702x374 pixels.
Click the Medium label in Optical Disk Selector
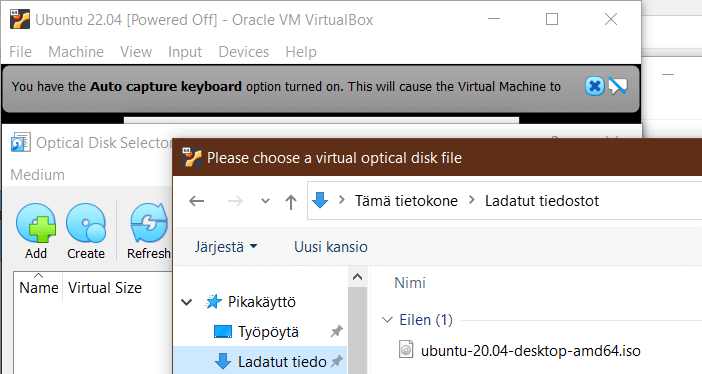click(37, 174)
